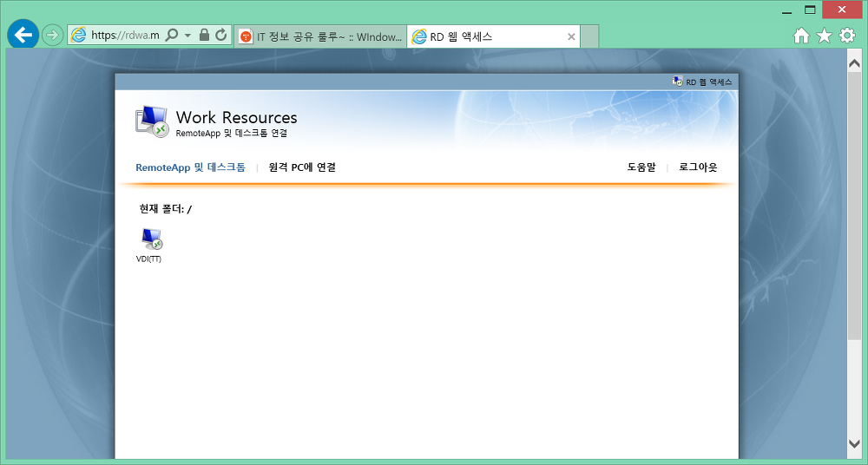This screenshot has width=868, height=465.
Task: Open the Tools gear menu
Action: (x=847, y=36)
